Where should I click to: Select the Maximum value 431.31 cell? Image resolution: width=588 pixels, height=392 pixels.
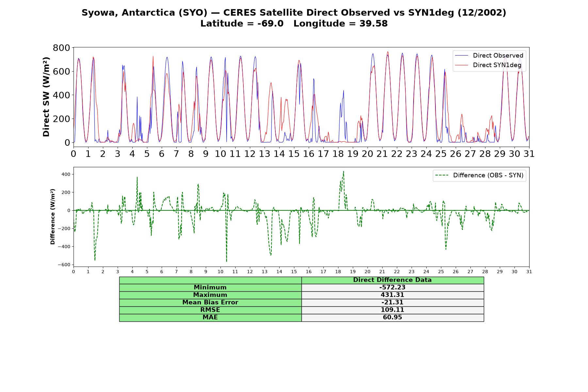(392, 295)
